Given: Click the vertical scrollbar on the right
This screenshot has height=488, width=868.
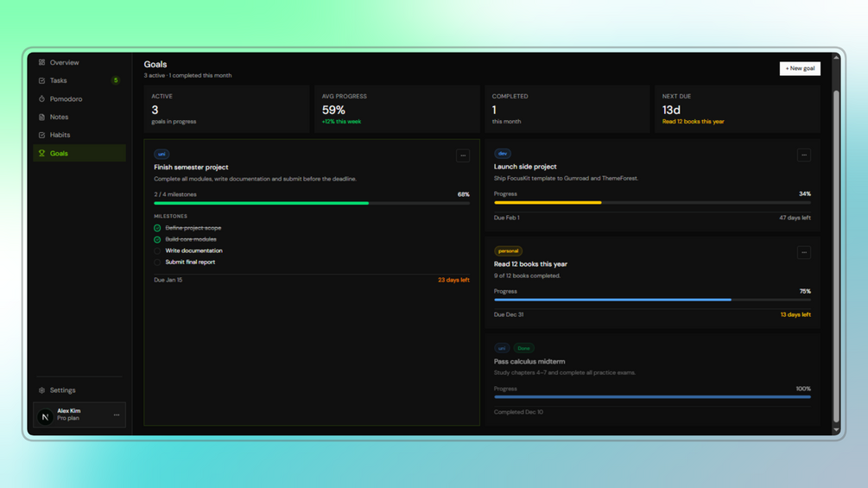Looking at the screenshot, I should click(x=836, y=255).
